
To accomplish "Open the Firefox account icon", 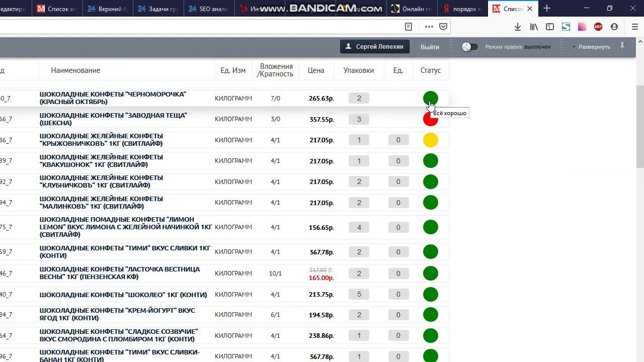I will pyautogui.click(x=614, y=27).
